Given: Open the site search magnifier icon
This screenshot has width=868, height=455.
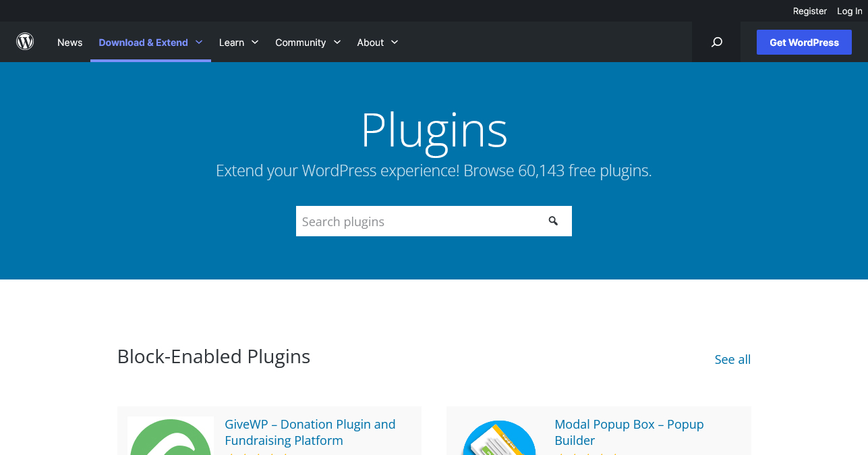Looking at the screenshot, I should [716, 42].
